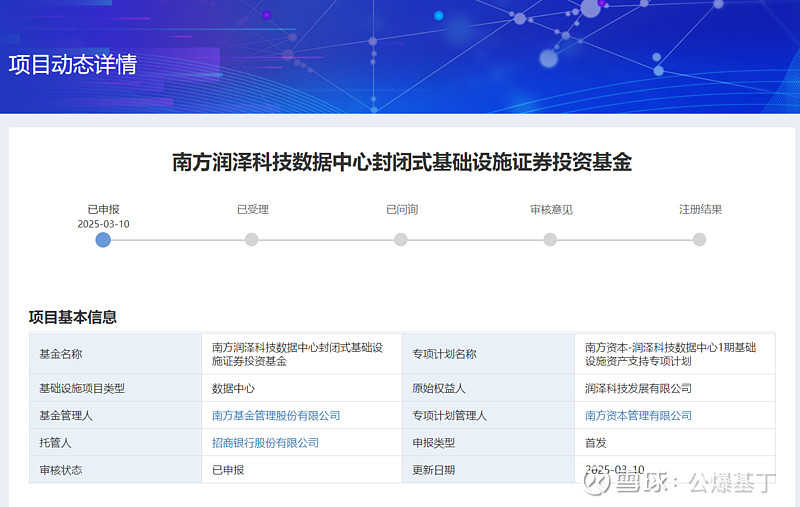The height and width of the screenshot is (507, 800).
Task: Click the 专项计划名称 label cell
Action: click(x=488, y=354)
